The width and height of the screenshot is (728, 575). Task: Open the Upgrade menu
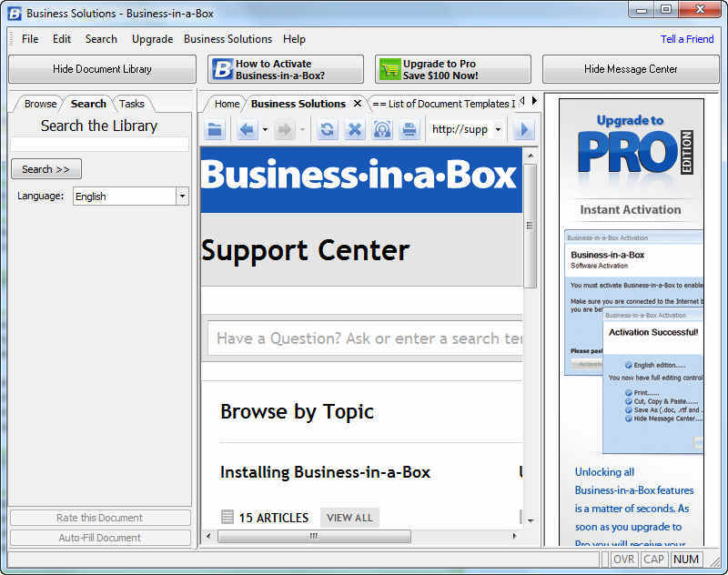coord(152,39)
